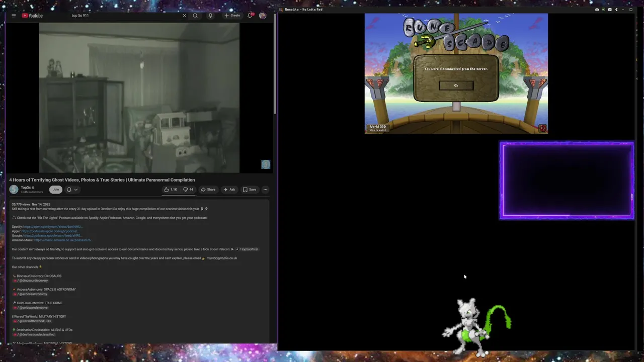Ask about this video with Ask button
Viewport: 644px width, 362px height.
pyautogui.click(x=229, y=190)
